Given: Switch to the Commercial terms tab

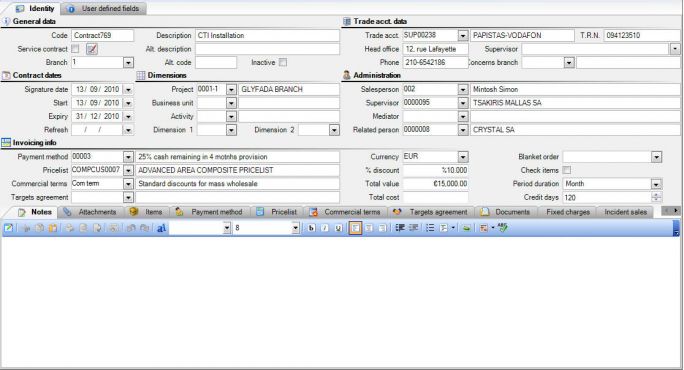Looking at the screenshot, I should (x=345, y=212).
